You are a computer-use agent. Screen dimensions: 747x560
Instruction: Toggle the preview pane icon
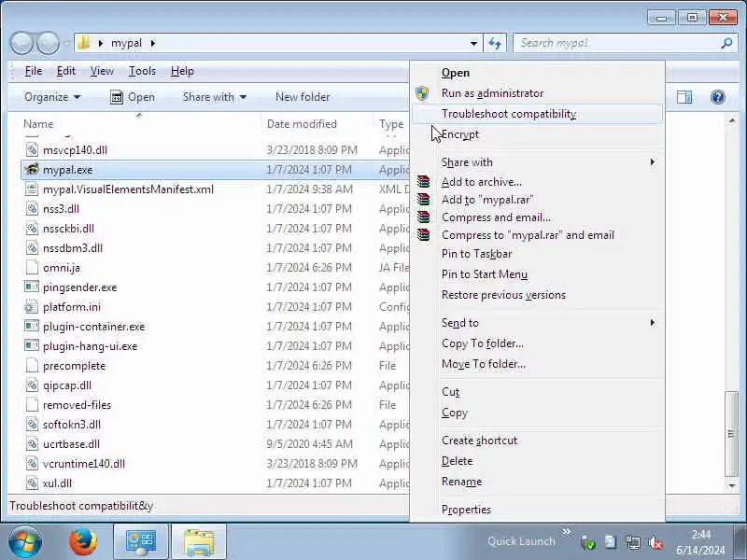pyautogui.click(x=684, y=97)
